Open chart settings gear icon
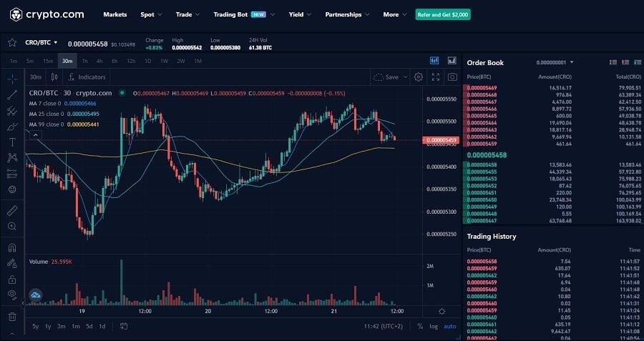The image size is (644, 341). (418, 76)
